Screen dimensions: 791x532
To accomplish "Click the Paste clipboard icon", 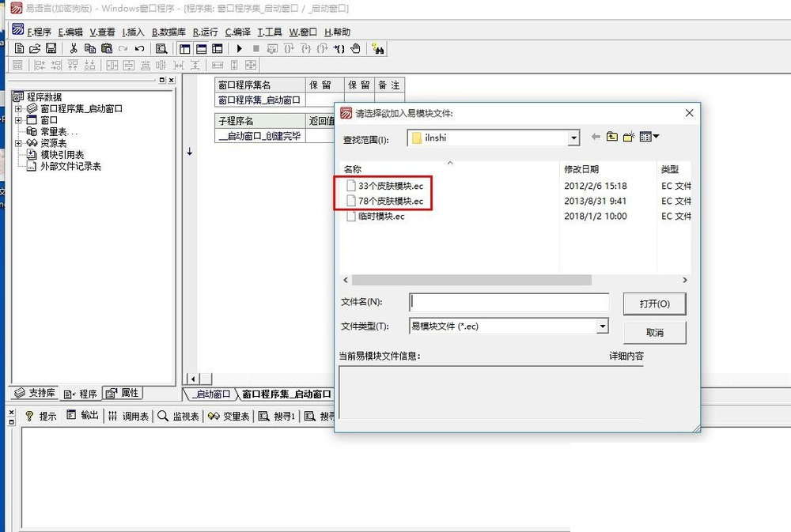I will (x=107, y=48).
